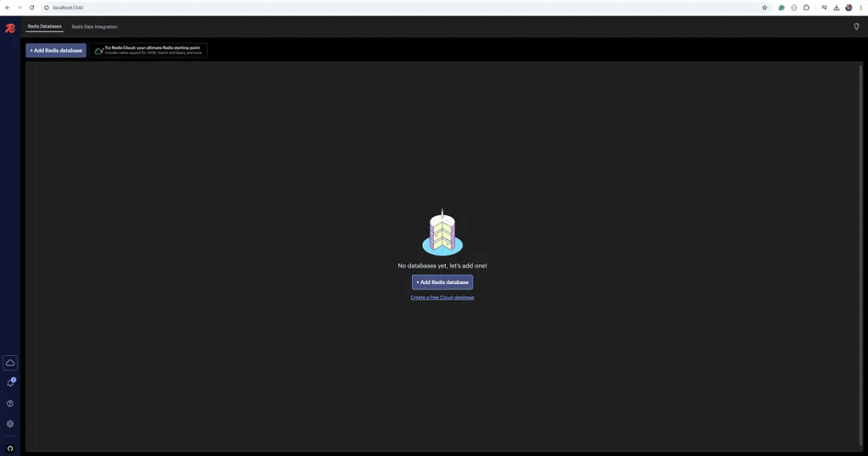Open Settings gear in the sidebar
868x456 pixels.
pyautogui.click(x=10, y=424)
